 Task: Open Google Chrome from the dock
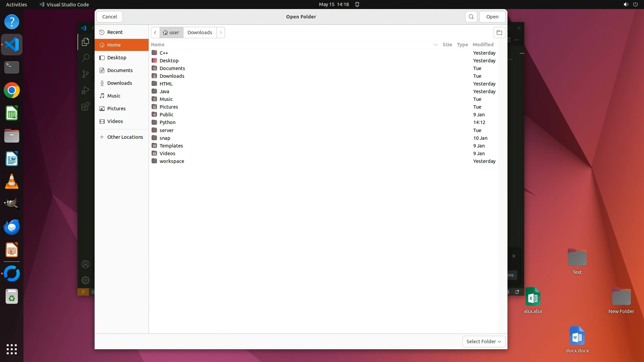pyautogui.click(x=12, y=90)
